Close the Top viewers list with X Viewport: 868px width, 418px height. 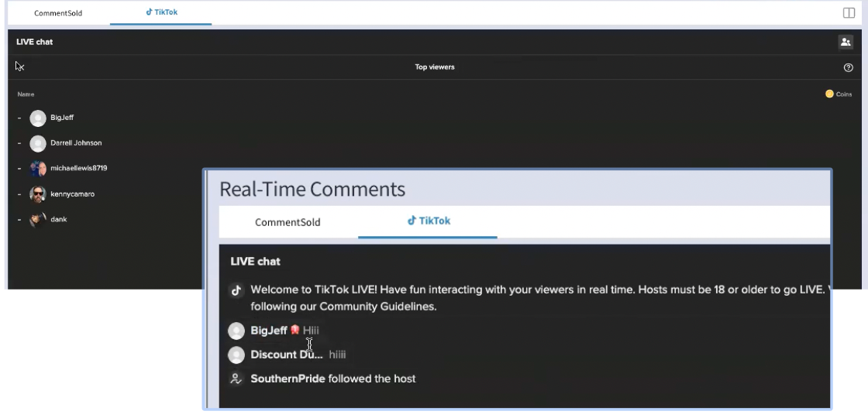tap(20, 67)
